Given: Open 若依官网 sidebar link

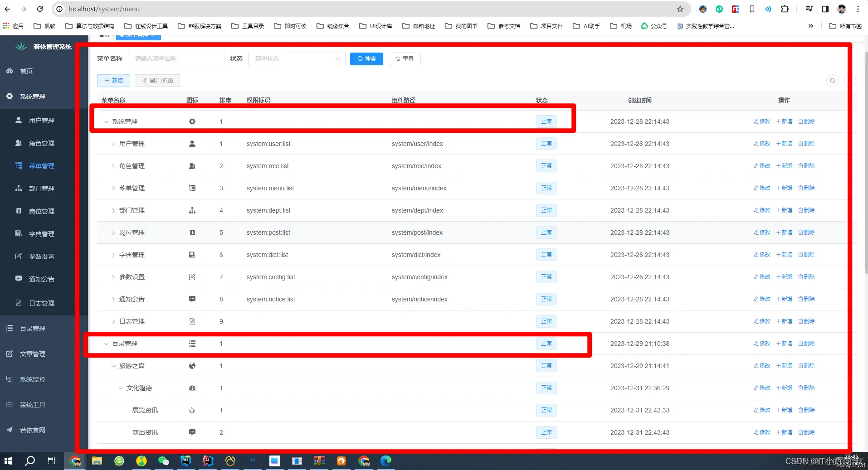Looking at the screenshot, I should 32,430.
